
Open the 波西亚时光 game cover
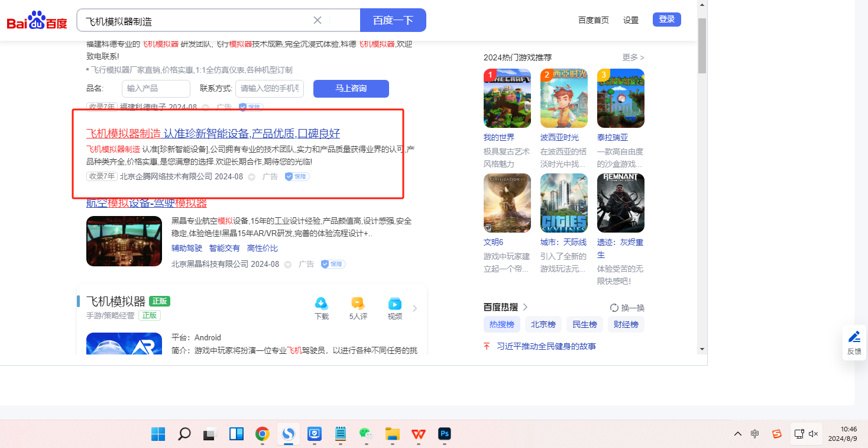tap(564, 98)
